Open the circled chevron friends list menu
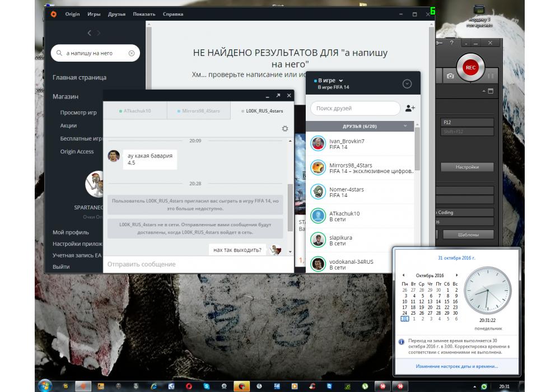Screen dimensions: 560x392 [407, 84]
